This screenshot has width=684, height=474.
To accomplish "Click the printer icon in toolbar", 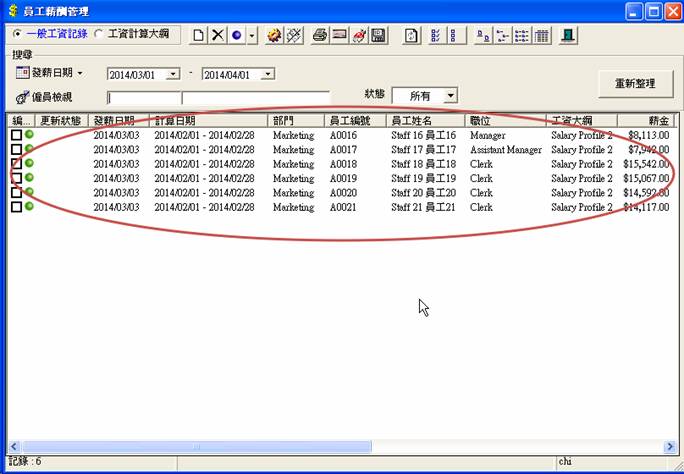I will 320,35.
